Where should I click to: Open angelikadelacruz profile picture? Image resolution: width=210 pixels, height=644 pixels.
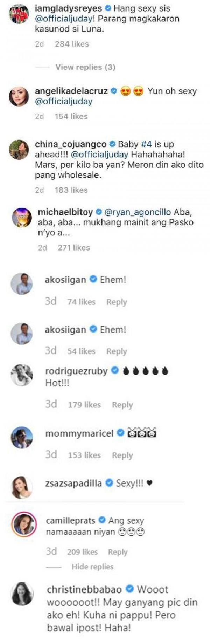click(x=19, y=96)
